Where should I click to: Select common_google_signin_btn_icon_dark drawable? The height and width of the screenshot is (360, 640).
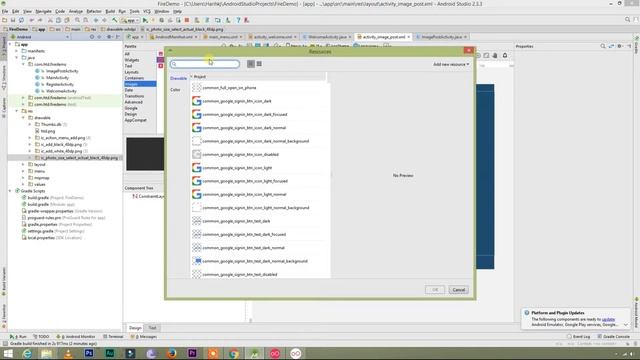coord(260,101)
